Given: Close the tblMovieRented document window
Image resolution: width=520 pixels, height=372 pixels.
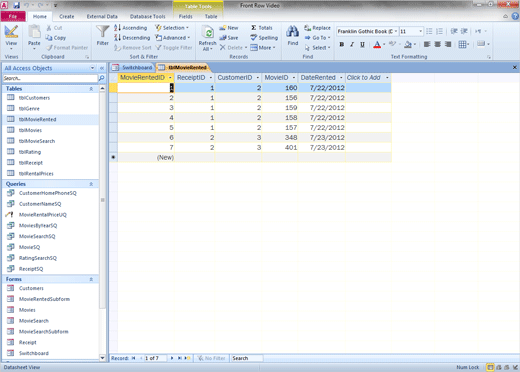Looking at the screenshot, I should [515, 68].
